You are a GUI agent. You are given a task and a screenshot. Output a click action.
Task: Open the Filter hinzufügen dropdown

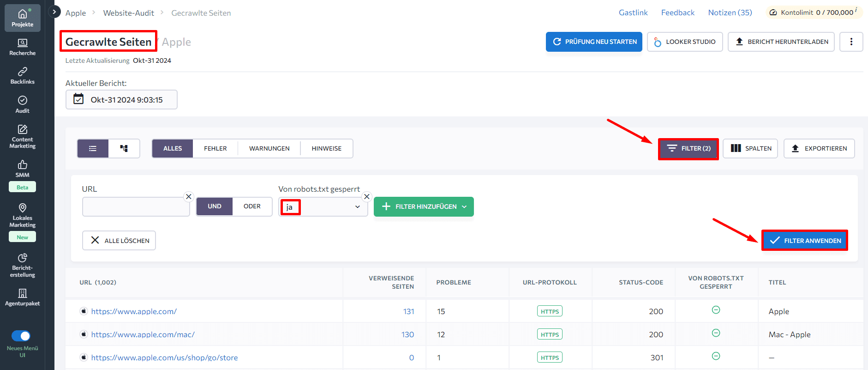coord(424,206)
